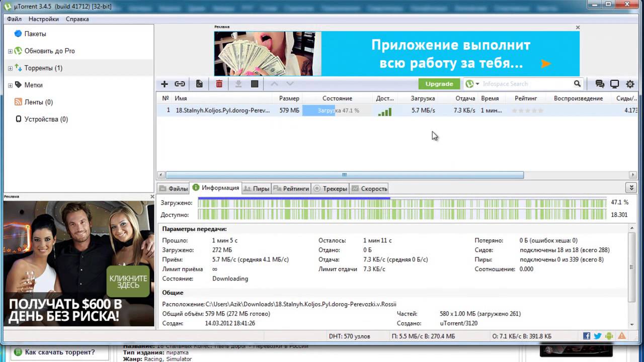Click the green availability bars in the torrent row

click(385, 112)
